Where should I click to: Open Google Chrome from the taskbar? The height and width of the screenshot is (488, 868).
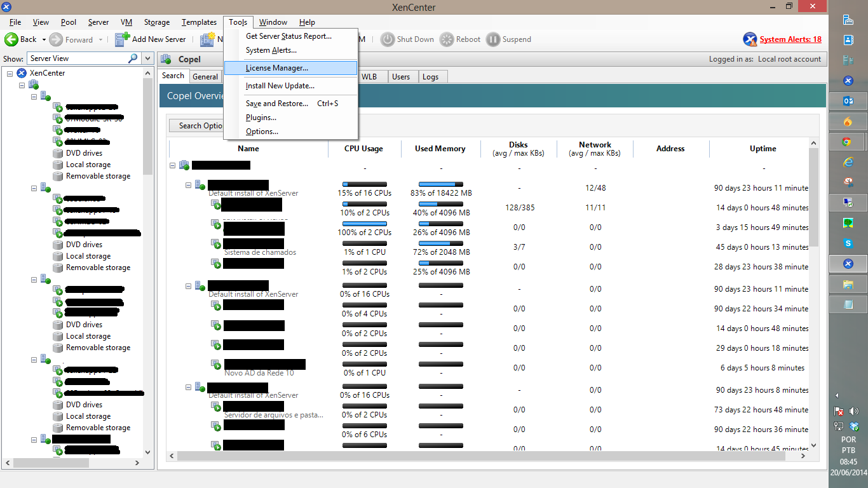coord(848,142)
